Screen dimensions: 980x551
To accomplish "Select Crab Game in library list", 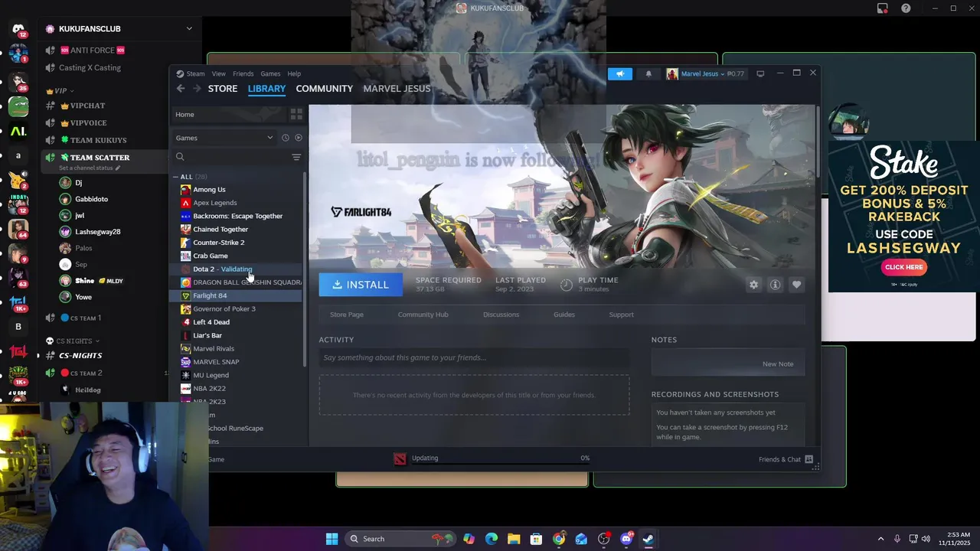I will 210,256.
